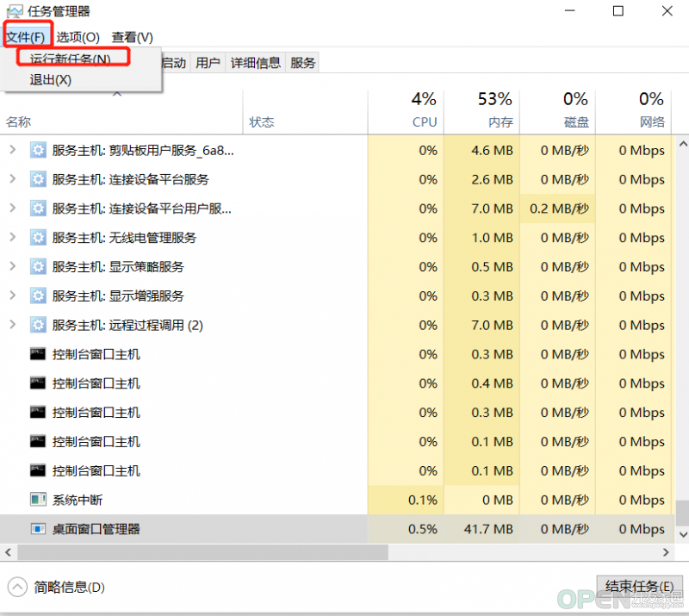This screenshot has width=689, height=616.
Task: Maximize the Task Manager window
Action: coord(618,10)
